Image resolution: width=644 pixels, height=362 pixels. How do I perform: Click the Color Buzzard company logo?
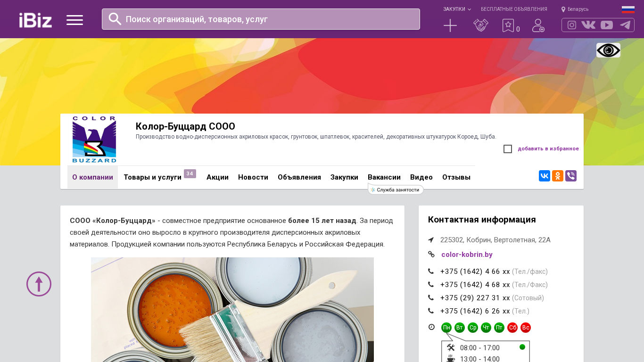click(x=94, y=140)
